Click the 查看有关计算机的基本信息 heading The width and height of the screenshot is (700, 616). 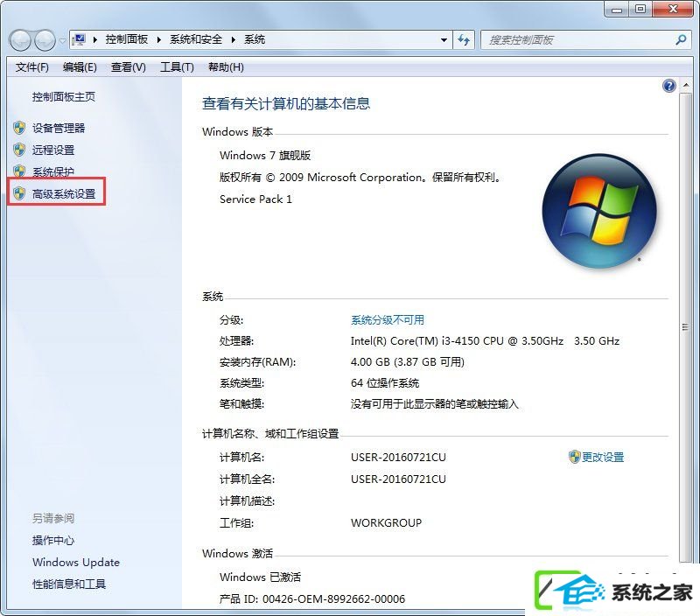coord(286,103)
